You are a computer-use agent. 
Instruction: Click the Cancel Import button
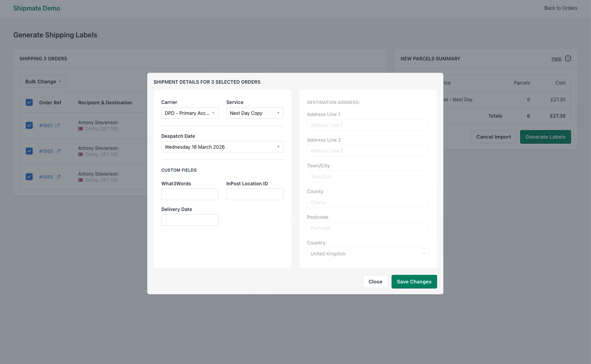pyautogui.click(x=494, y=137)
